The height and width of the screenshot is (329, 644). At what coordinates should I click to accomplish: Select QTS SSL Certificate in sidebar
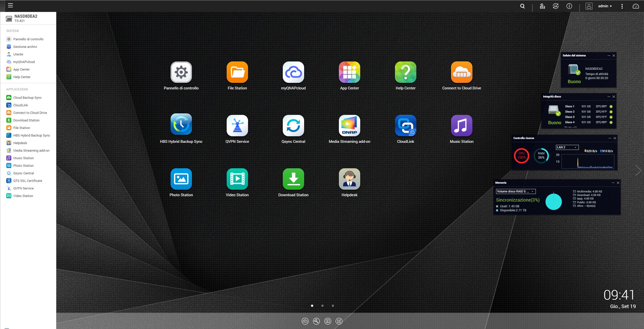[27, 181]
